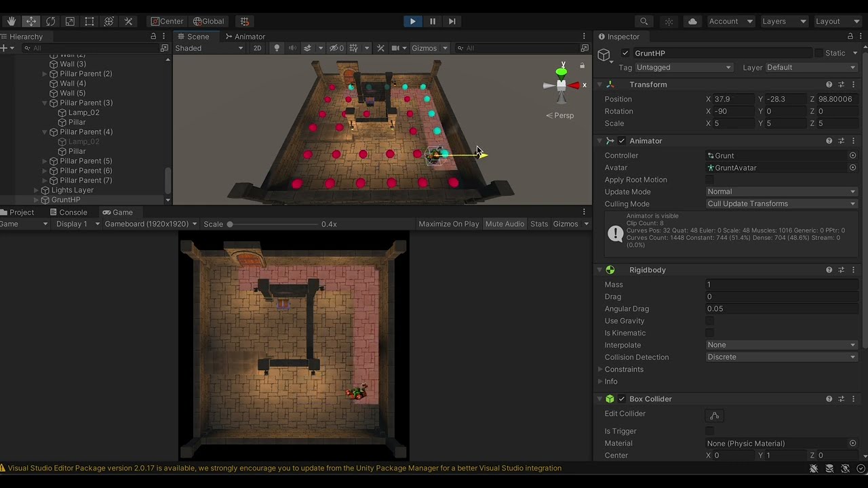Open the cloud services icon
Viewport: 868px width, 488px height.
point(692,21)
